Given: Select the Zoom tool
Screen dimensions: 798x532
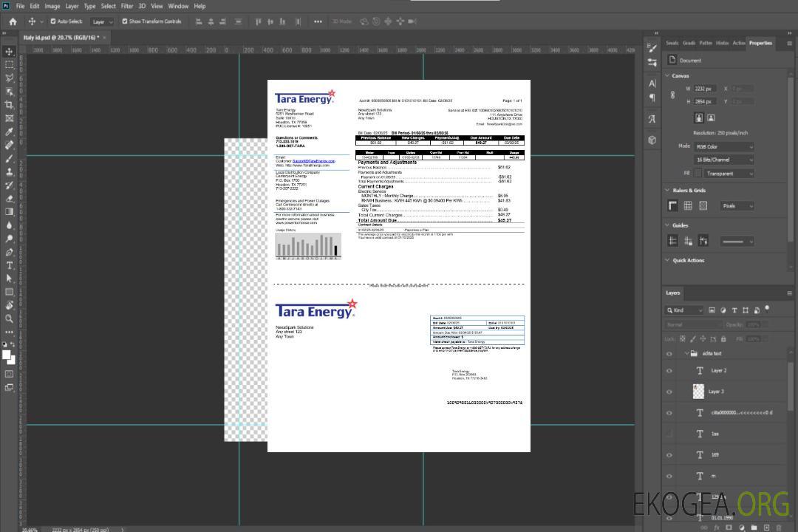Looking at the screenshot, I should pyautogui.click(x=10, y=318).
